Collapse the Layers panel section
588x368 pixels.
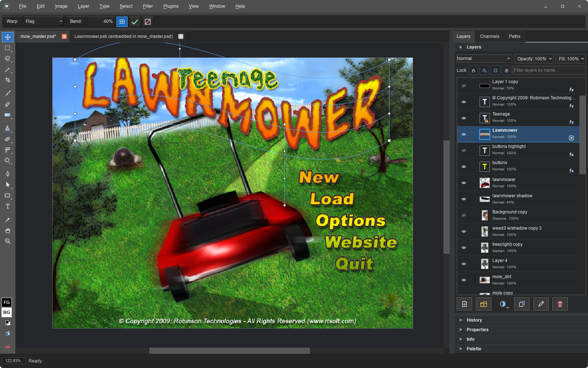tap(460, 47)
